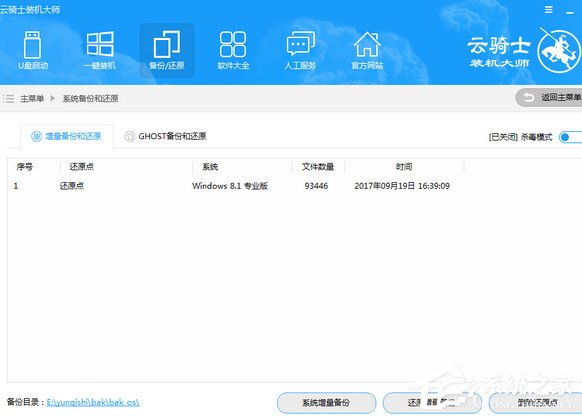Open the 一键装机 section

click(x=99, y=50)
